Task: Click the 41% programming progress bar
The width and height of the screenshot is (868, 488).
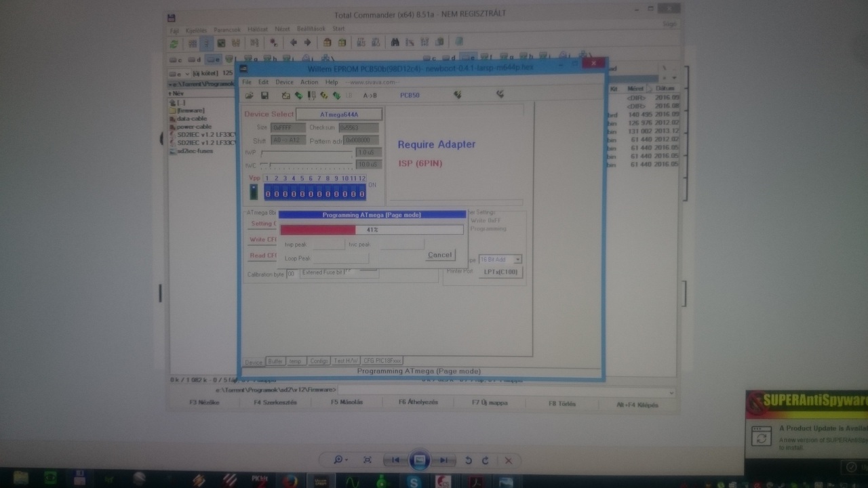Action: coord(372,230)
